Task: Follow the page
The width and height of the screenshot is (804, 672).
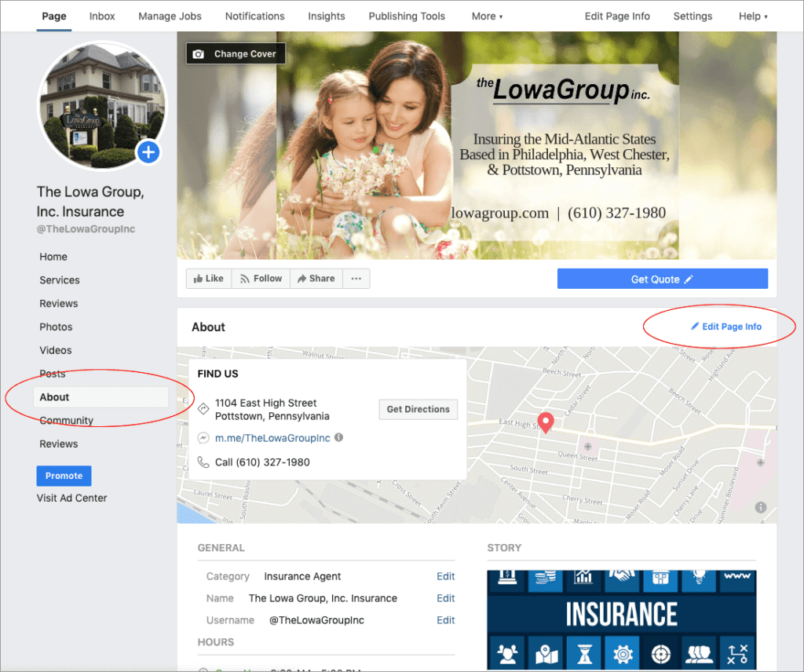Action: [x=261, y=279]
